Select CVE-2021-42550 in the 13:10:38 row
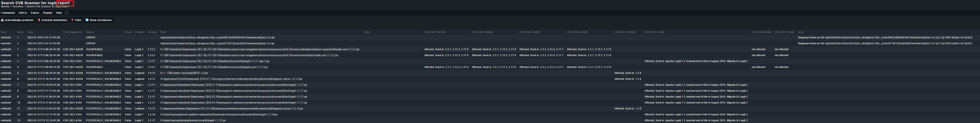This screenshot has width=980, height=123. pos(73,79)
